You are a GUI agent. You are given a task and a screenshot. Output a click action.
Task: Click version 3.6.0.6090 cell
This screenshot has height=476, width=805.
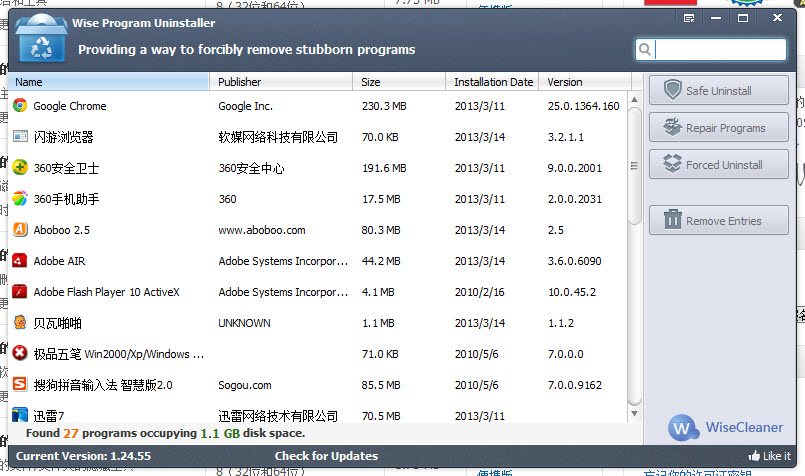pos(574,261)
